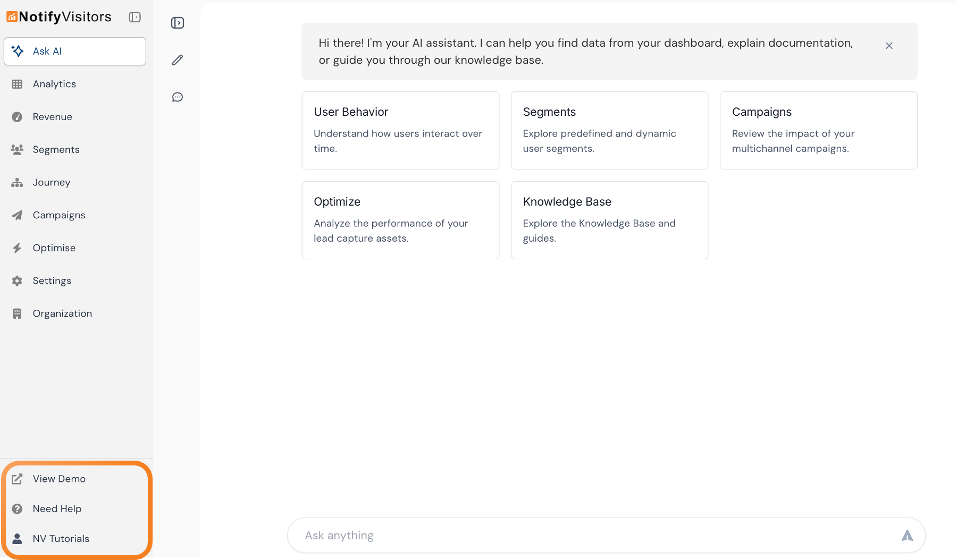Select the Ask AI sparkle icon

(x=18, y=51)
